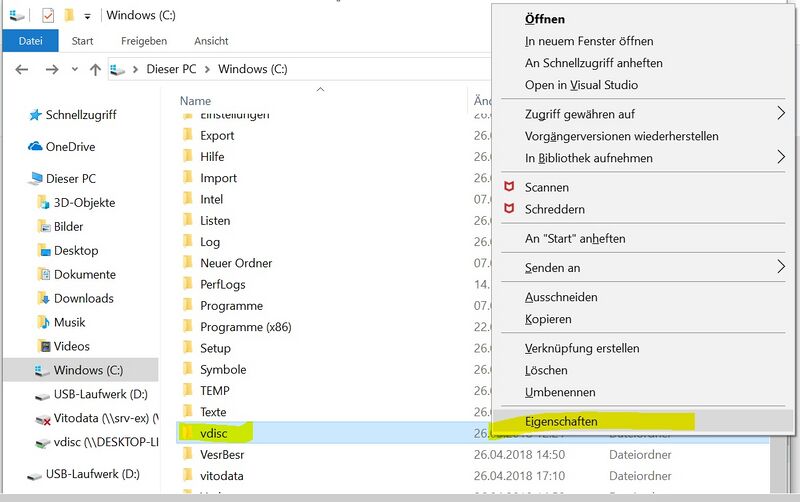Viewport: 800px width, 502px height.
Task: Click the OneDrive cloud icon
Action: (x=35, y=147)
